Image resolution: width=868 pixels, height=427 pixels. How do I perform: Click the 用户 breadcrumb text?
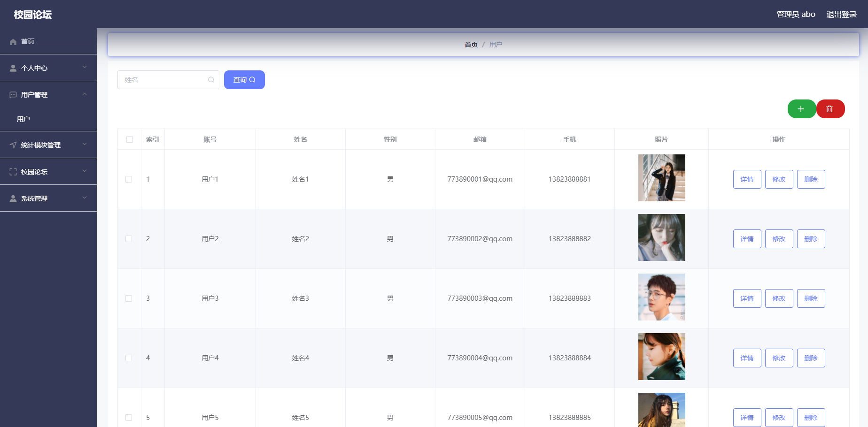tap(496, 45)
